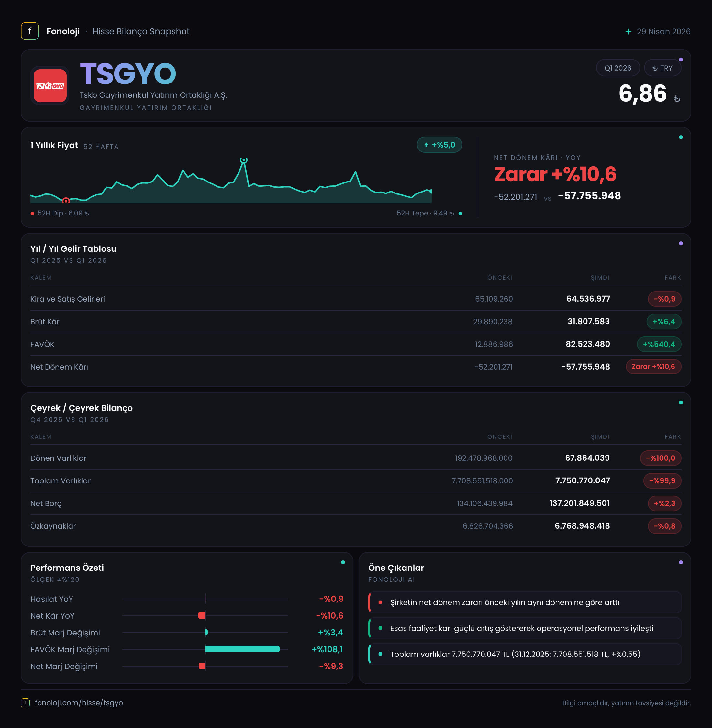Image resolution: width=712 pixels, height=728 pixels.
Task: Click the 52-week high peak marker on the chart
Action: coord(243,160)
